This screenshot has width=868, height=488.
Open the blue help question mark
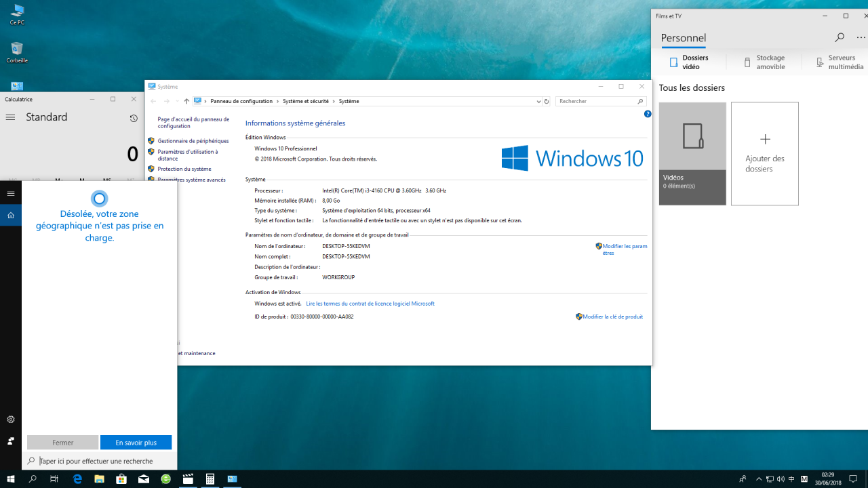tap(648, 115)
